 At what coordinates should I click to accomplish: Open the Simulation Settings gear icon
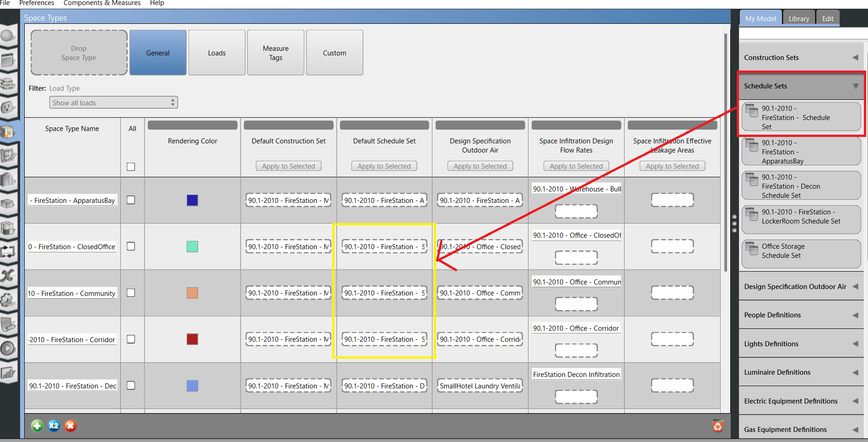pyautogui.click(x=8, y=300)
